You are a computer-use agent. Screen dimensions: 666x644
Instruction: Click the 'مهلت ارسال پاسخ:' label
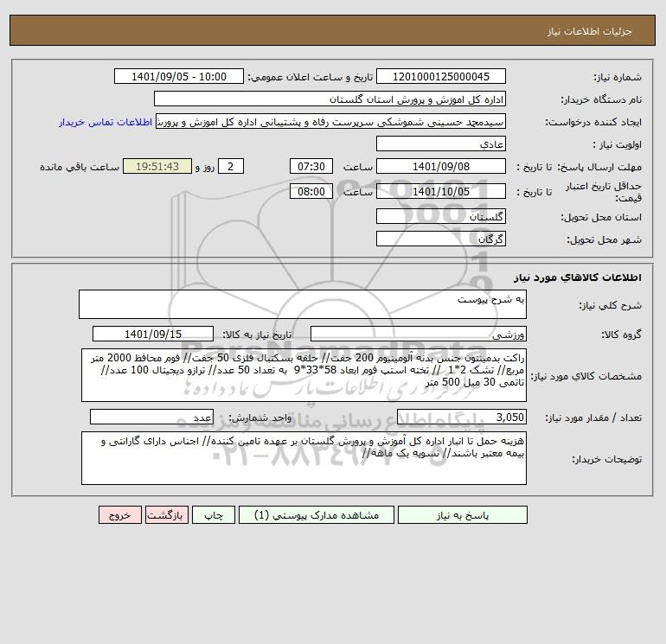coord(599,167)
